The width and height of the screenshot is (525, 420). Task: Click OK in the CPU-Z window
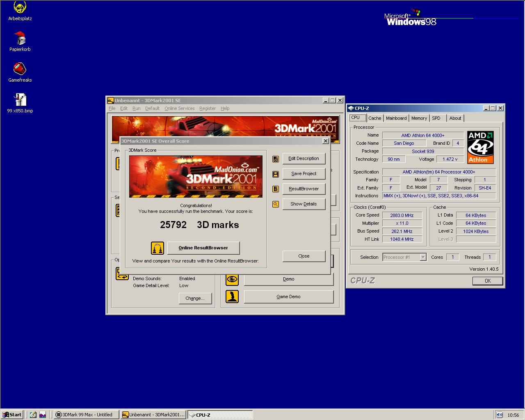tap(488, 281)
